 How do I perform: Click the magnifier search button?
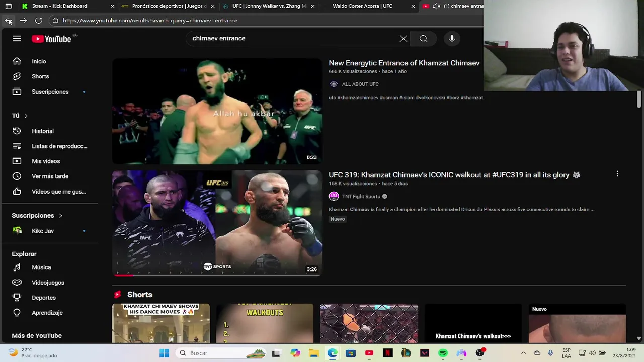424,39
